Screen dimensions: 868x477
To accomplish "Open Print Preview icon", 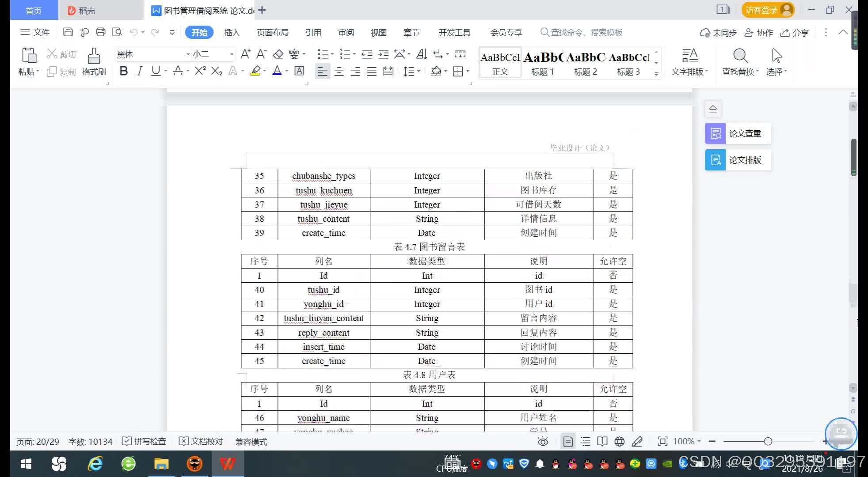I will click(117, 32).
